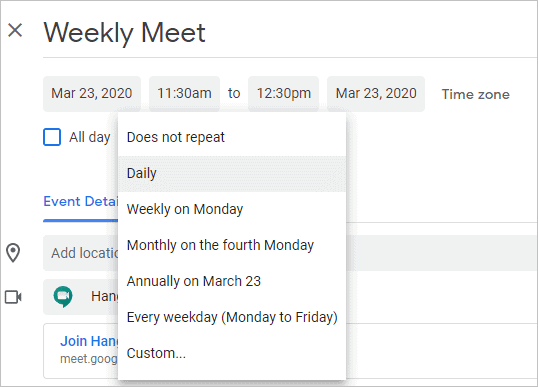Click the video camera conferencing icon
This screenshot has height=387, width=538.
13,297
